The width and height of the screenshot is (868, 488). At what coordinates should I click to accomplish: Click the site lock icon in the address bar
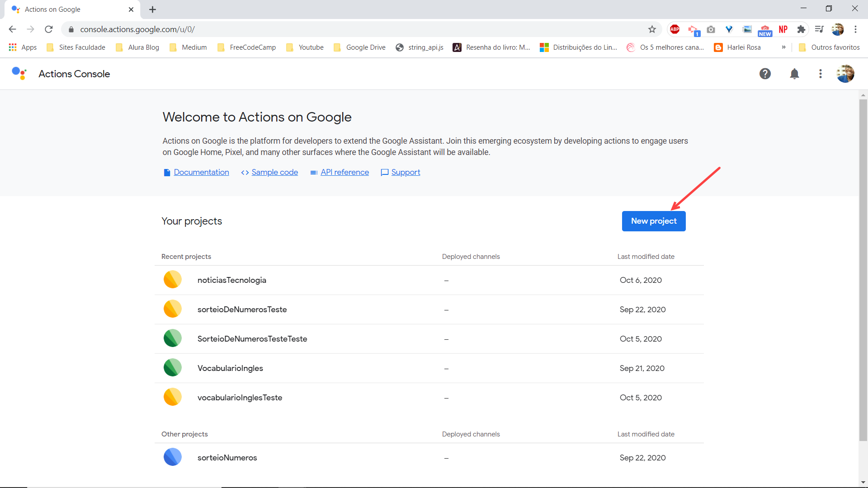click(x=71, y=29)
